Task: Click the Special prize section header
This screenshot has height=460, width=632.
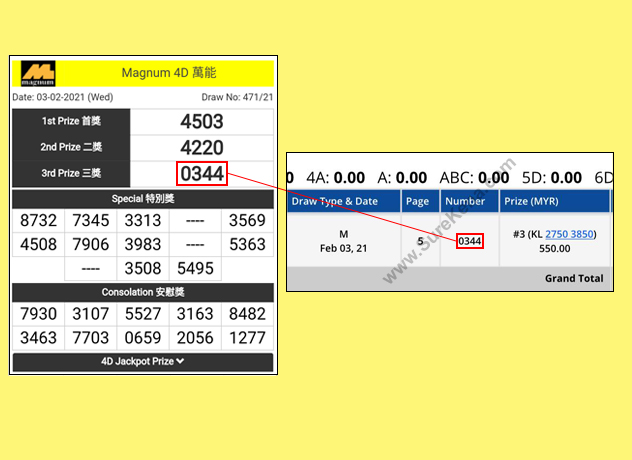Action: pyautogui.click(x=142, y=199)
